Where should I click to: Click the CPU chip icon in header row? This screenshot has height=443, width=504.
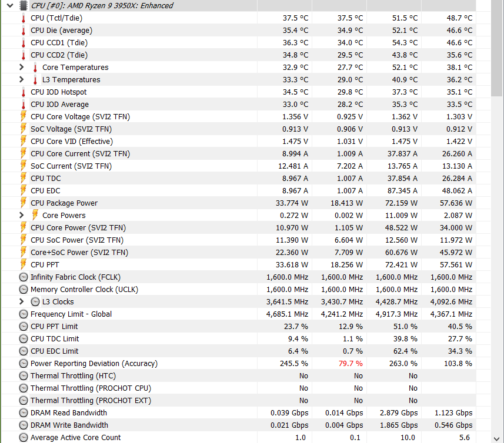point(24,5)
